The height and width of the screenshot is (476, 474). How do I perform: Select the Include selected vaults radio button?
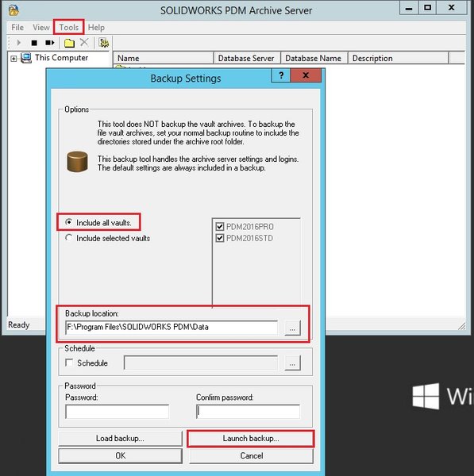click(x=68, y=238)
